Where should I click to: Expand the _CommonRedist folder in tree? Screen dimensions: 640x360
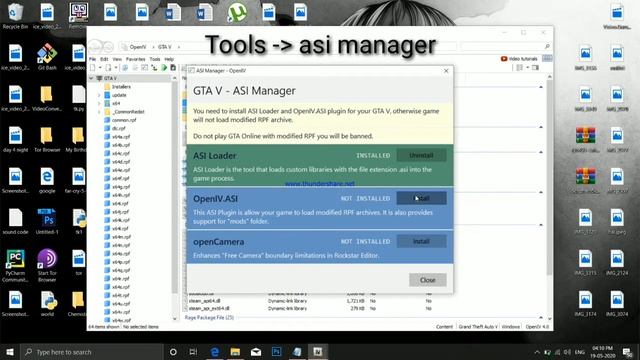point(99,111)
